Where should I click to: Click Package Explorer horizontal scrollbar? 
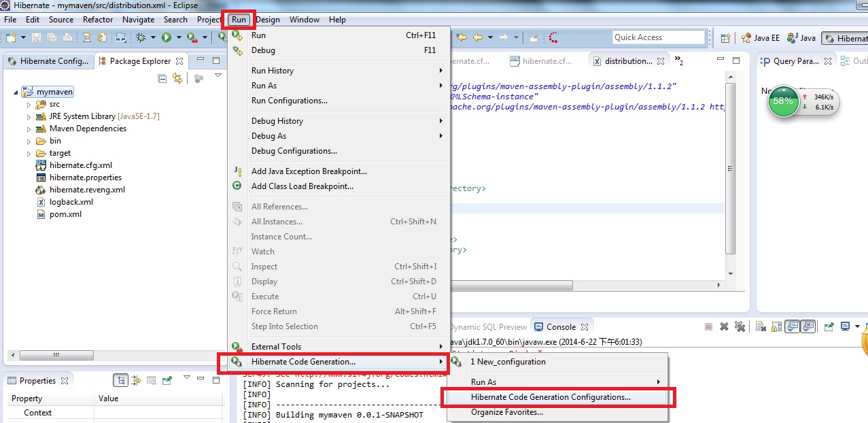(x=58, y=355)
